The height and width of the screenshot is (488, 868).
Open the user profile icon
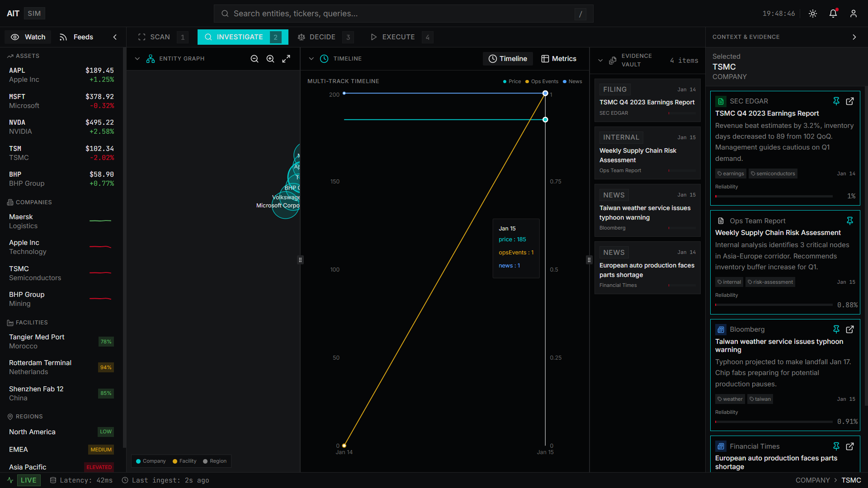[854, 14]
